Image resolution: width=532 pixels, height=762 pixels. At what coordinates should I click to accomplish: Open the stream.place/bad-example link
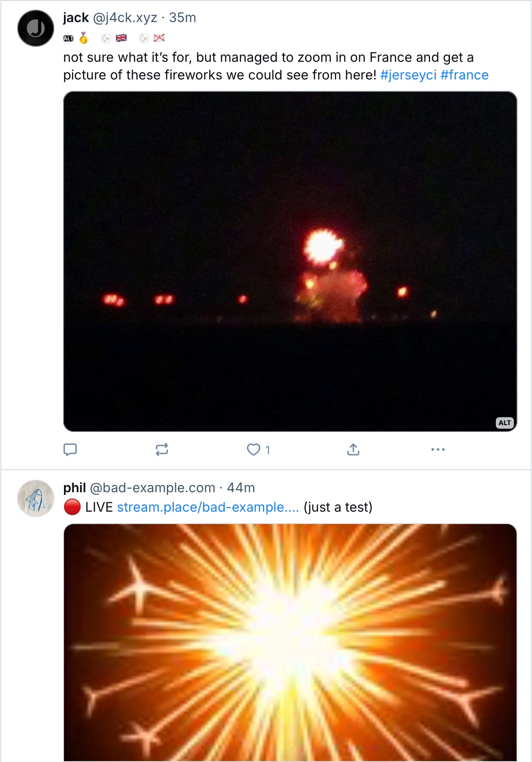click(208, 507)
